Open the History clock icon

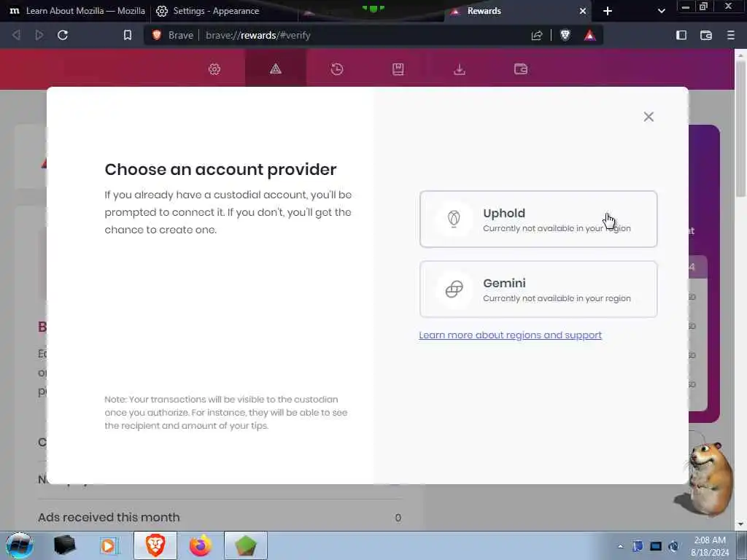(337, 69)
